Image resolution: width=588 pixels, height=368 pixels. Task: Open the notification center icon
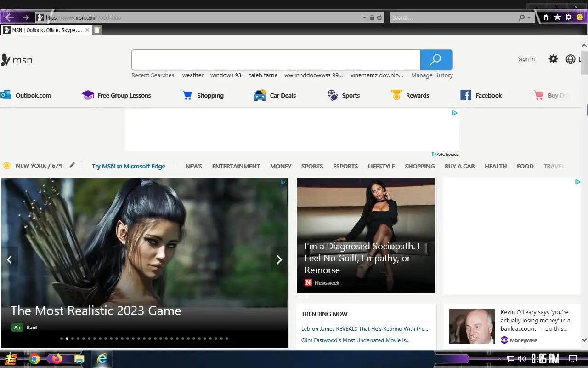click(573, 359)
